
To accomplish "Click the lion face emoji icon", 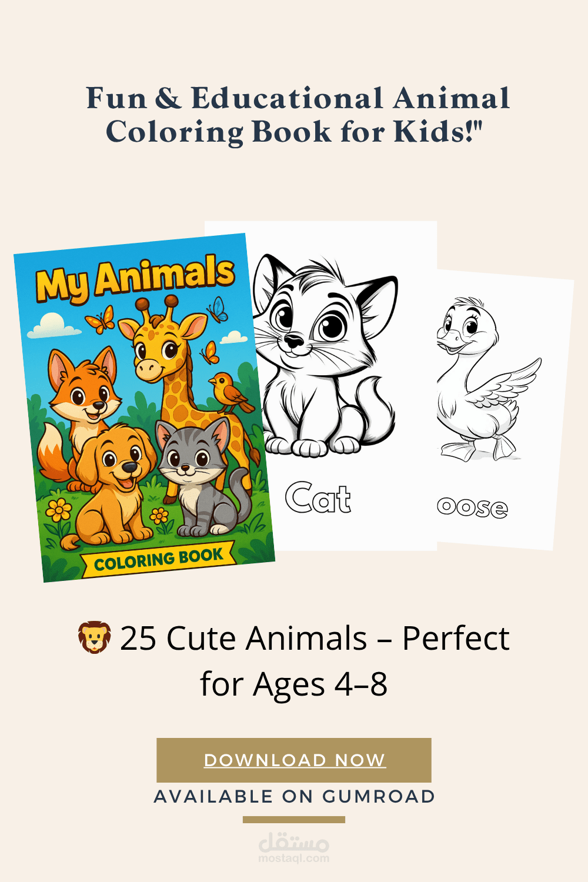I will pos(94,637).
